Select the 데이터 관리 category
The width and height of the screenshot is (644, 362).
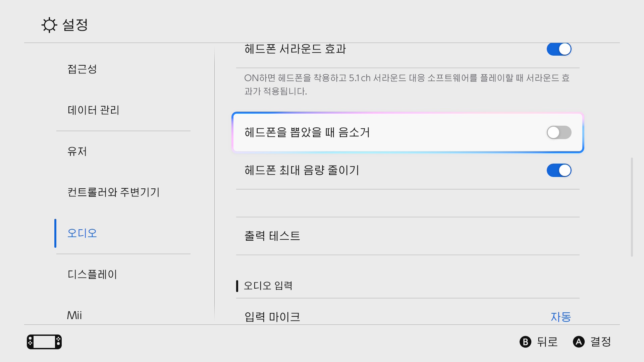[93, 110]
